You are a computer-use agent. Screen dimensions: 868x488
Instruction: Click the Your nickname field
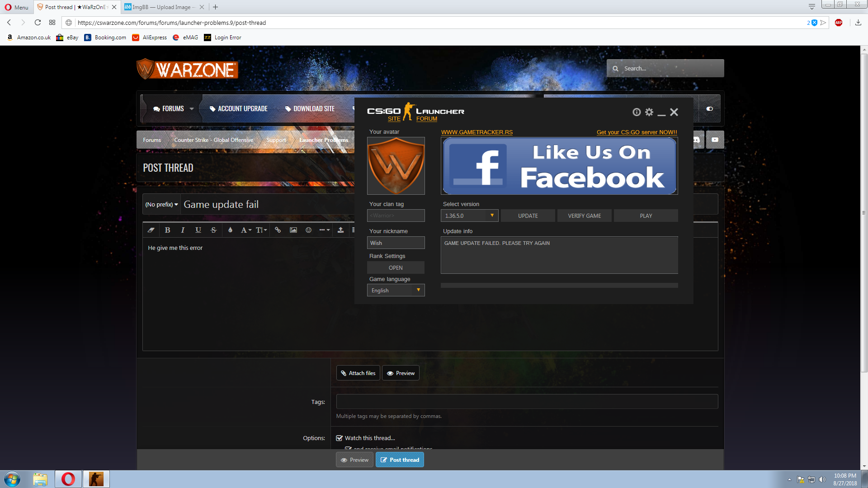396,243
